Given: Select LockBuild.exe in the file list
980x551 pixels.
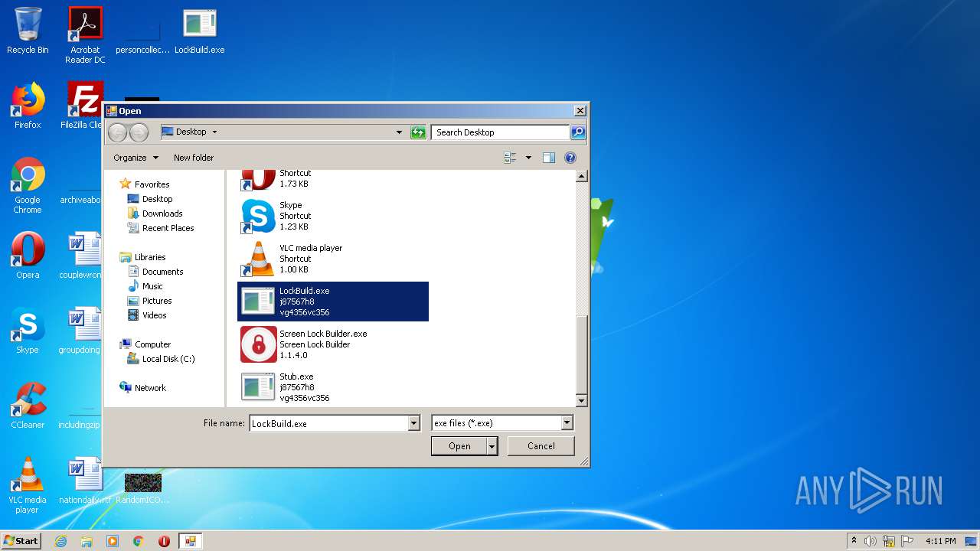Looking at the screenshot, I should [x=333, y=302].
